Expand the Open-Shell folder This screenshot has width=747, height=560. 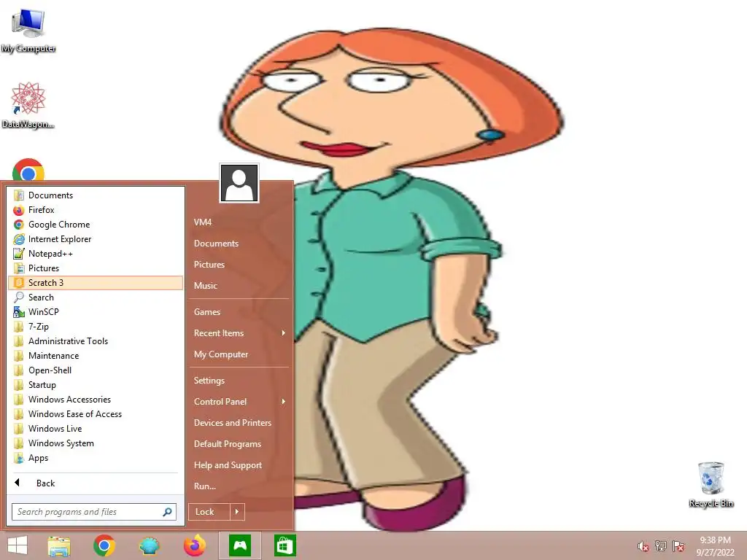(96, 370)
